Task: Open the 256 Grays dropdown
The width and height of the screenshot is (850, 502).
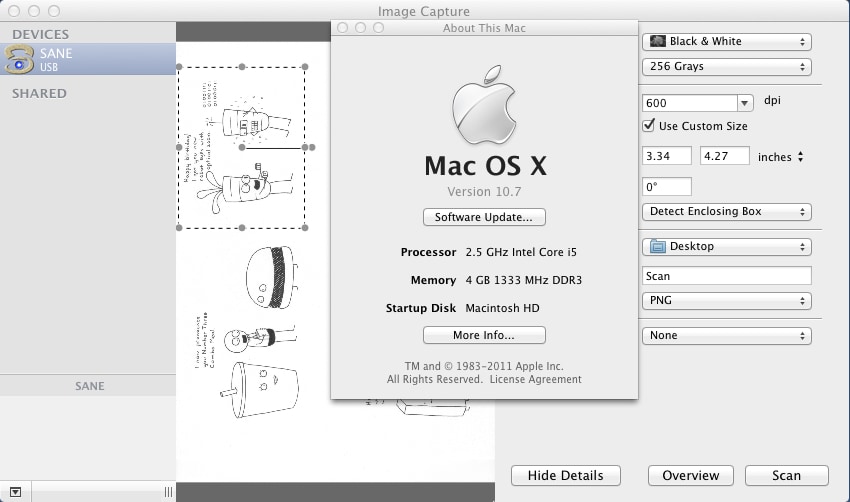Action: click(726, 67)
